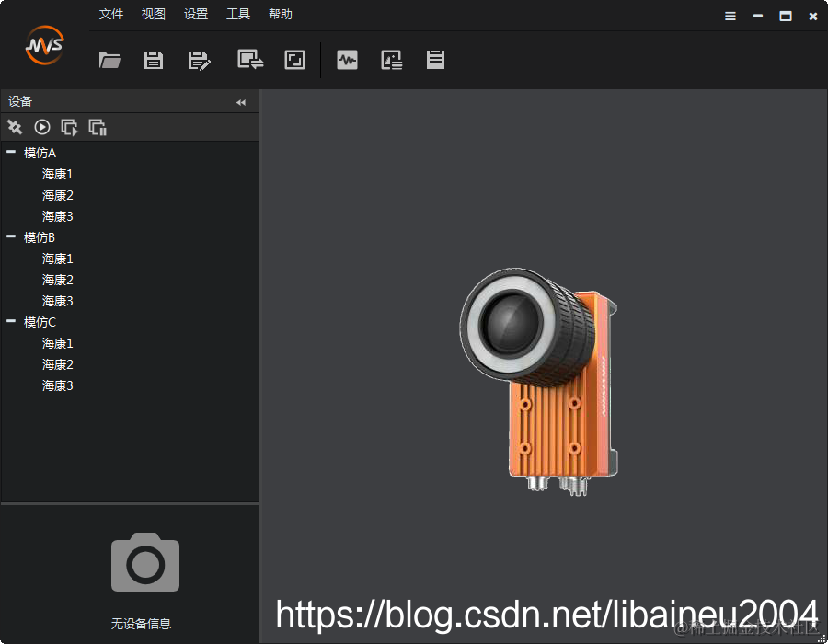The image size is (828, 644).
Task: Select 海康2 under 模仿B
Action: click(x=58, y=280)
